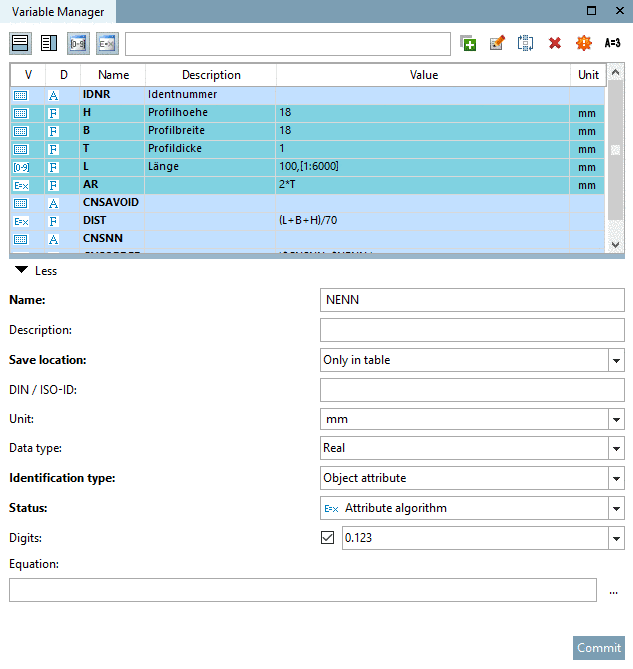Click the Value column header

[x=424, y=75]
